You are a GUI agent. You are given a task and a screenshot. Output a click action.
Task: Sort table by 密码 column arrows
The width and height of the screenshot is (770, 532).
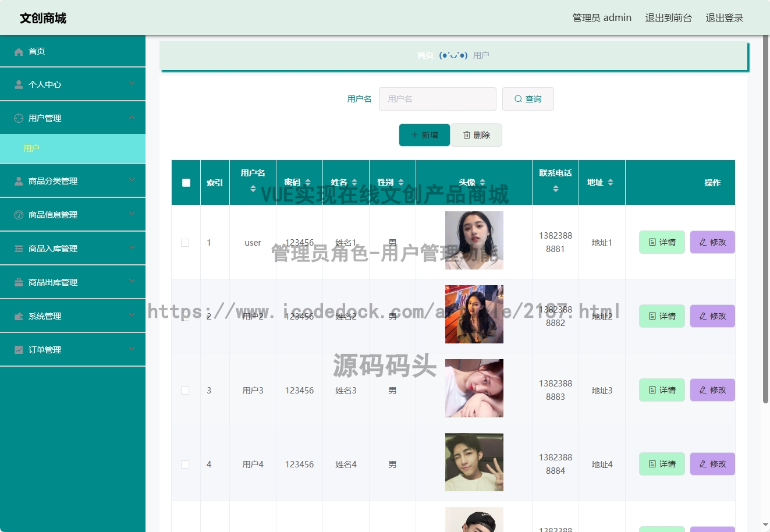tap(308, 182)
